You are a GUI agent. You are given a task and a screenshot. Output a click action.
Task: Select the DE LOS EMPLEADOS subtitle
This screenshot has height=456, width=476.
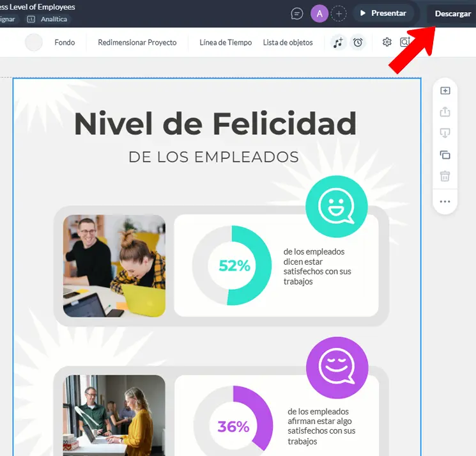point(213,157)
